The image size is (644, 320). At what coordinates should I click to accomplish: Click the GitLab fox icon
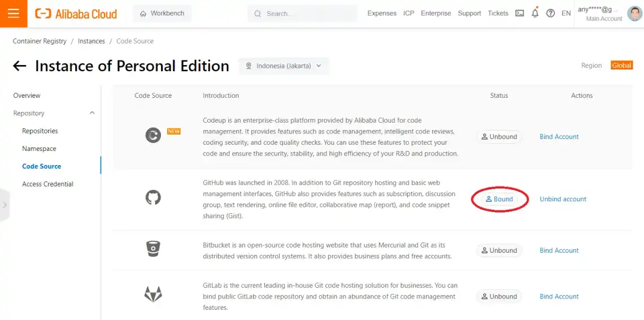point(153,295)
